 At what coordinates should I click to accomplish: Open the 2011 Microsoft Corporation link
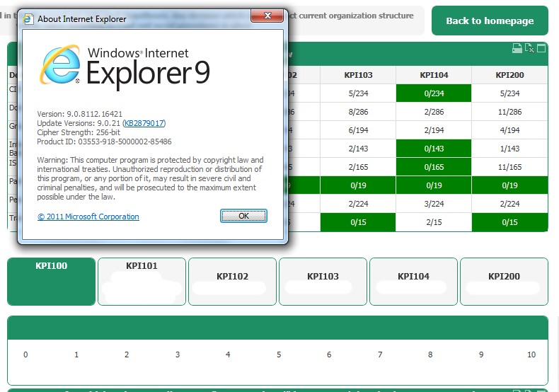[88, 217]
